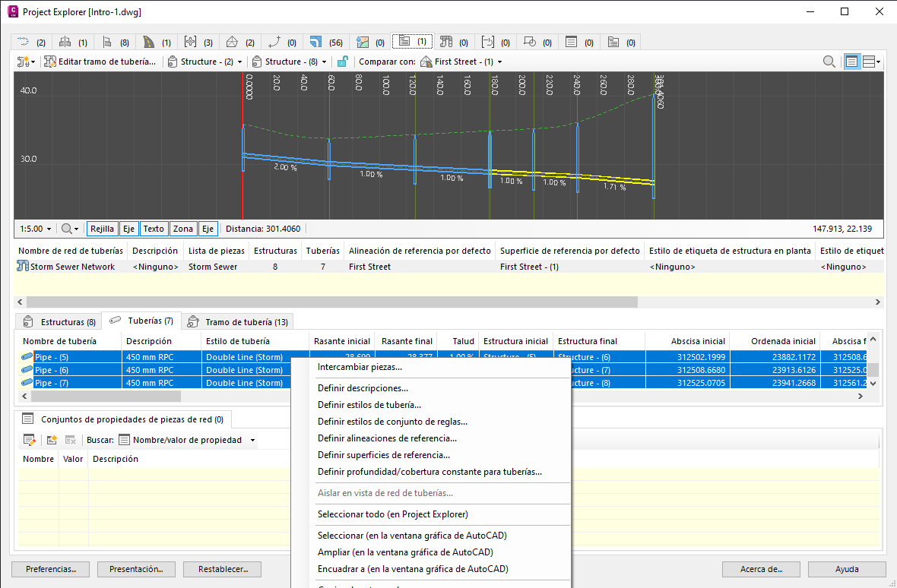Open the split layout options icon
The image size is (897, 588).
pyautogui.click(x=871, y=62)
